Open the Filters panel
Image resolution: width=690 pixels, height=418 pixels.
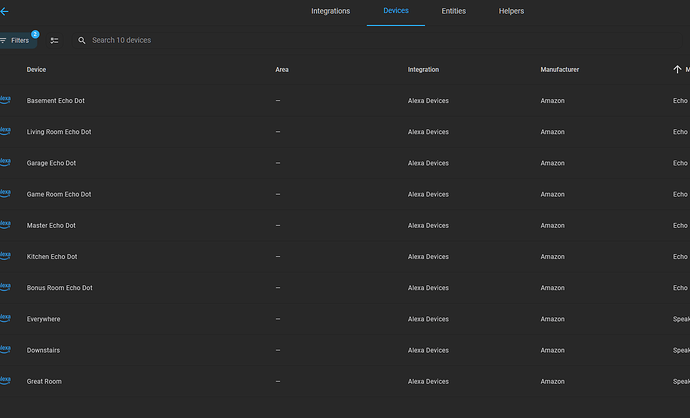tap(18, 40)
